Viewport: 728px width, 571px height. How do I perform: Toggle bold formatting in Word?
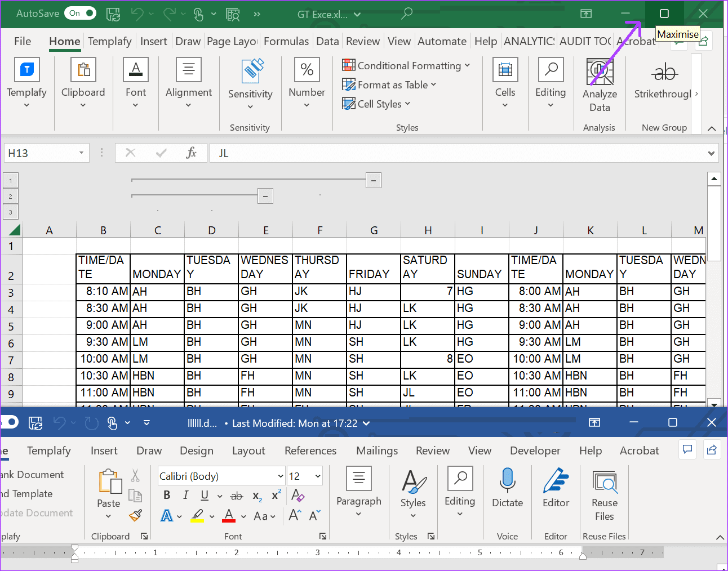click(167, 495)
